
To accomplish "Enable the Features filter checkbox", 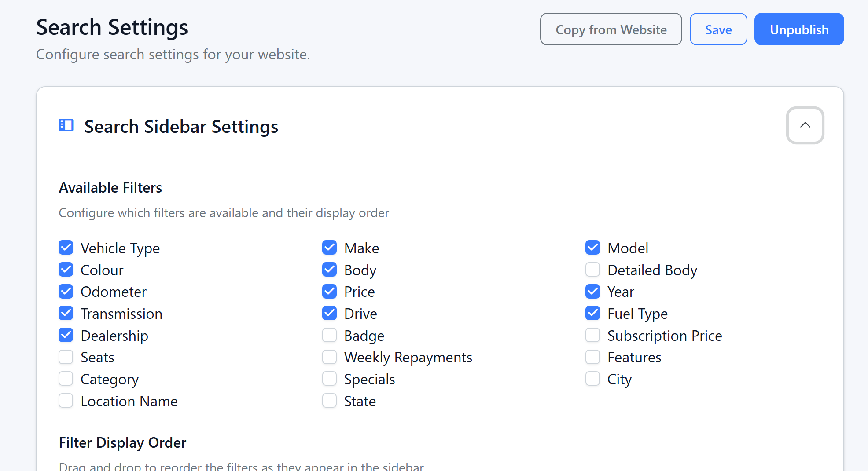I will 592,357.
